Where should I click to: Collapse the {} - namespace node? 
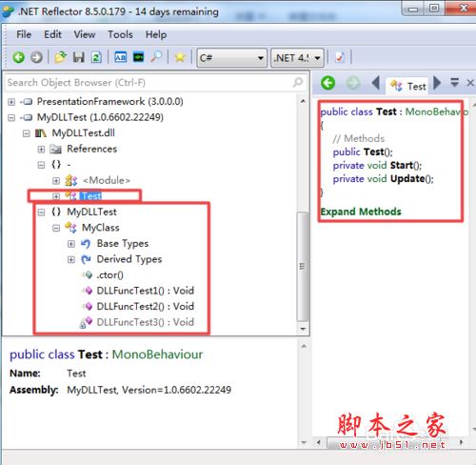click(x=41, y=165)
